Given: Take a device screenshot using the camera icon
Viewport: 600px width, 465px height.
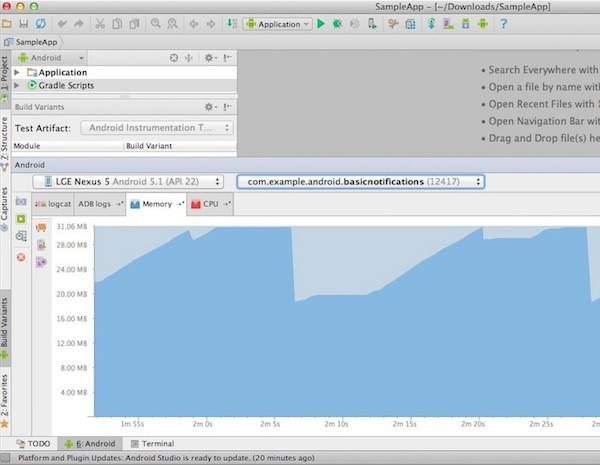Looking at the screenshot, I should coord(21,202).
